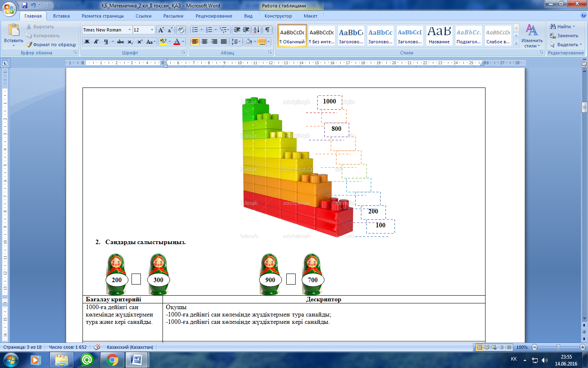Viewport: 588px width, 368px height.
Task: Sort the selected text
Action: click(x=256, y=30)
